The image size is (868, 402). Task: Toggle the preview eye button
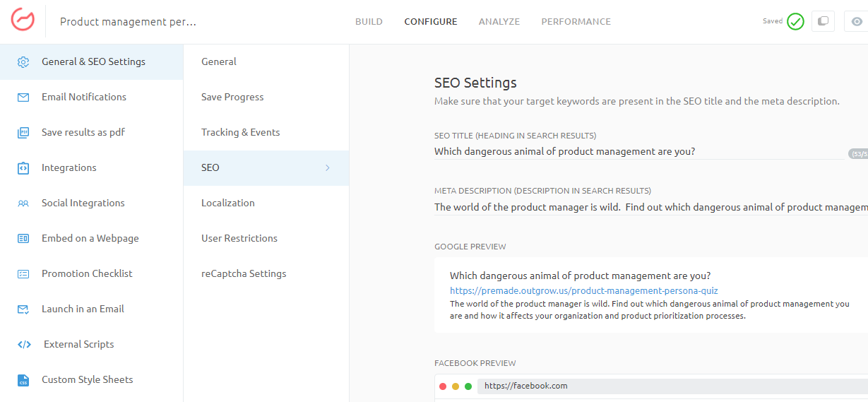coord(857,21)
